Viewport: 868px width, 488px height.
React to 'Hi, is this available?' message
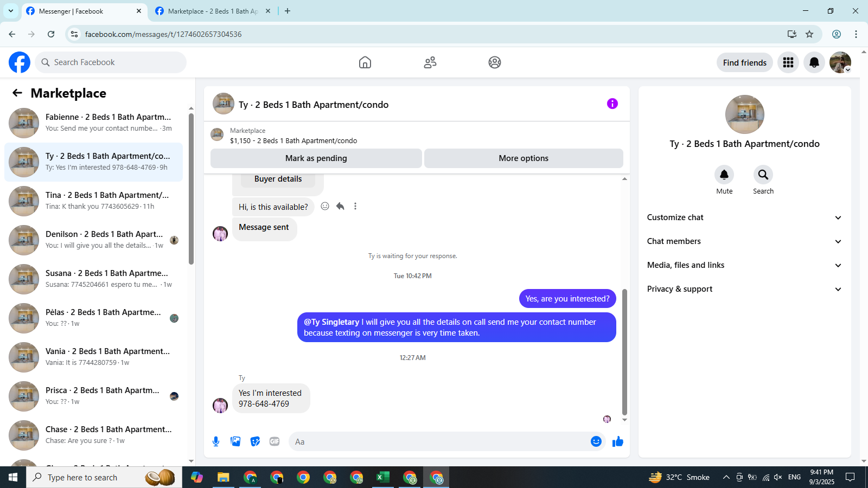325,206
